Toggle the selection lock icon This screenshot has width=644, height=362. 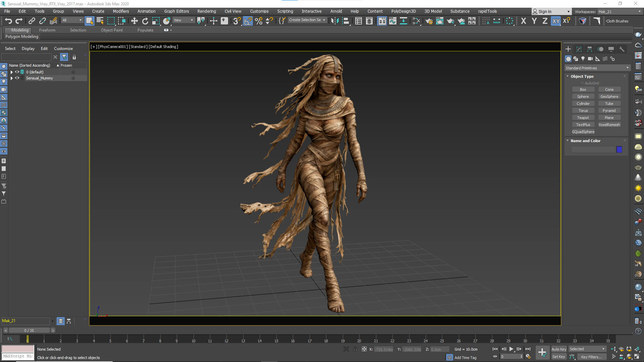pos(355,349)
